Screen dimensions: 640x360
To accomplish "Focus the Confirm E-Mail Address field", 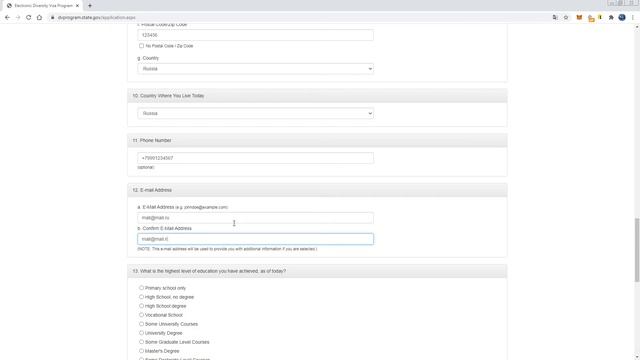I will pyautogui.click(x=256, y=239).
